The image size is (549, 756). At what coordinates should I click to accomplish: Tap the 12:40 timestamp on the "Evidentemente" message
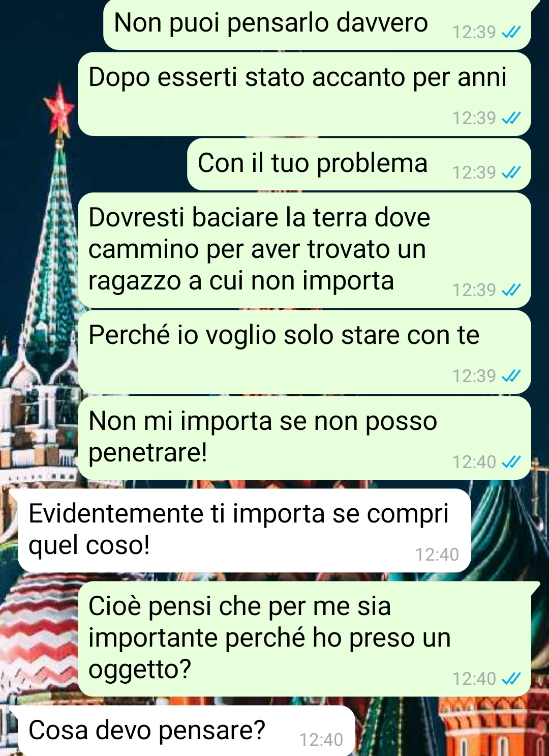click(x=437, y=555)
